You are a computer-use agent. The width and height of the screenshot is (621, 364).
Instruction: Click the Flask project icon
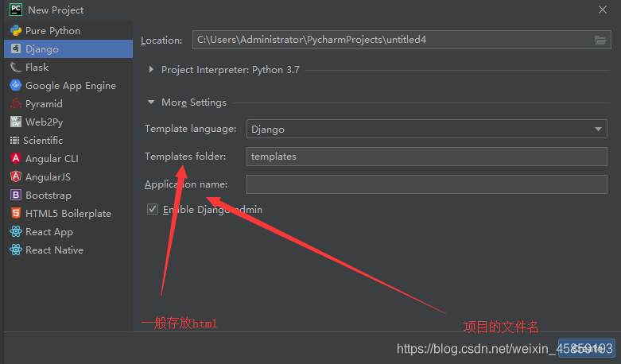pos(16,68)
